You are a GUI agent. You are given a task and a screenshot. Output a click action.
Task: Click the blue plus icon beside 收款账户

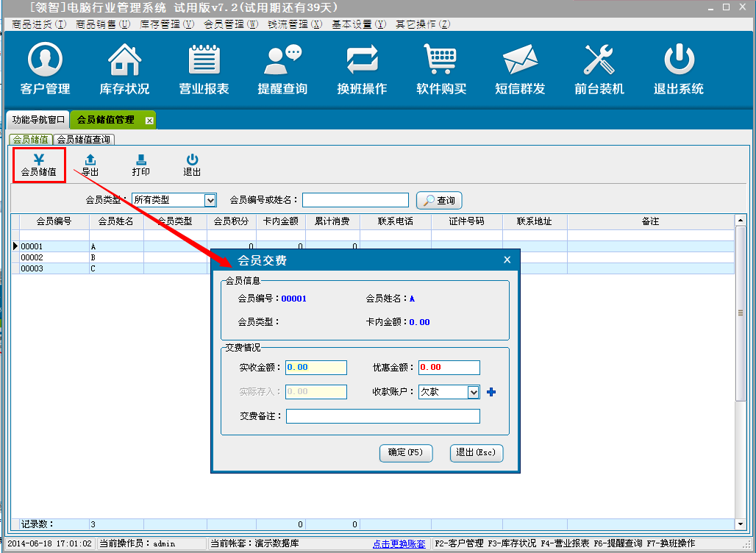[x=492, y=392]
